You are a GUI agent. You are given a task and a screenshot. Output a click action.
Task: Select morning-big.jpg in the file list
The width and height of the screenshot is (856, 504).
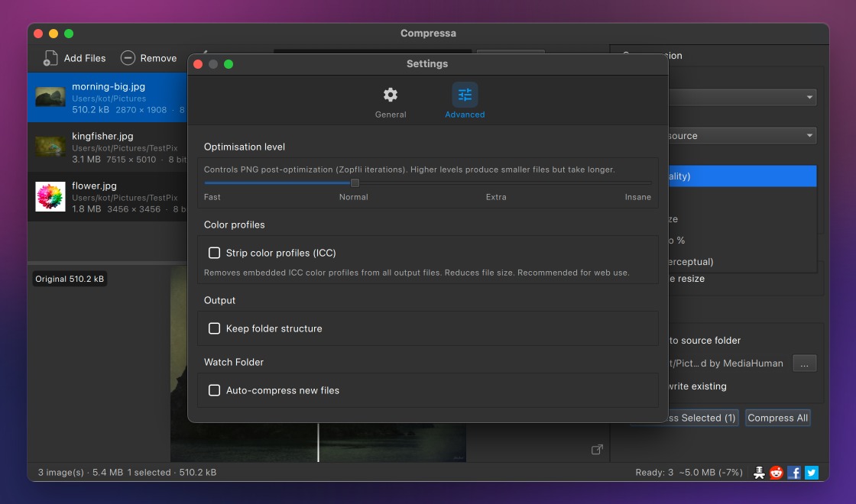[x=108, y=98]
